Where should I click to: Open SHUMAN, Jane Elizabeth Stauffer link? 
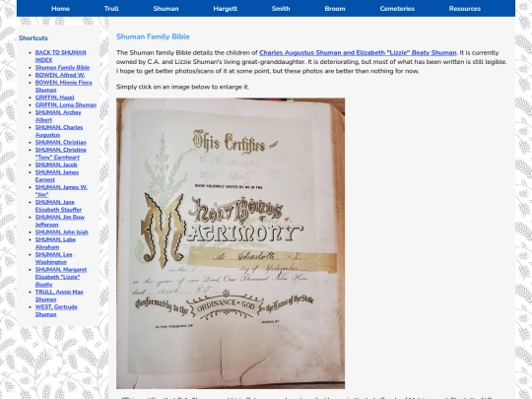tap(58, 206)
